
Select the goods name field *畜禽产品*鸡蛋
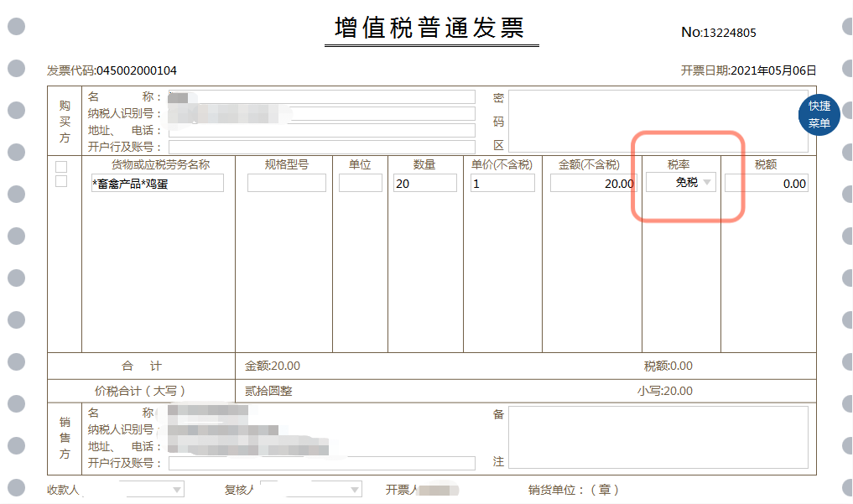[156, 183]
